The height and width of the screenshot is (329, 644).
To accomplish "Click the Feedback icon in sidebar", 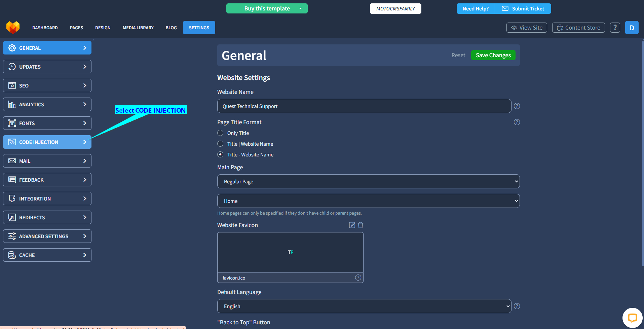I will 12,180.
